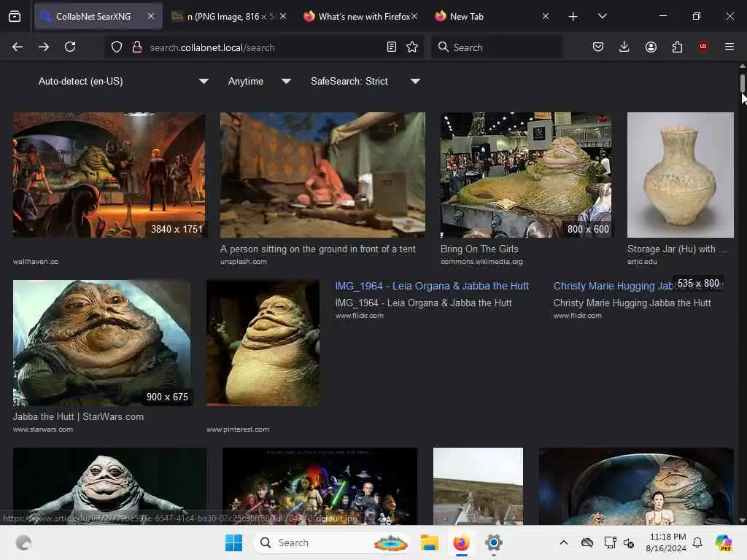This screenshot has height=560, width=747.
Task: Open the person sitting by tent image
Action: [322, 175]
